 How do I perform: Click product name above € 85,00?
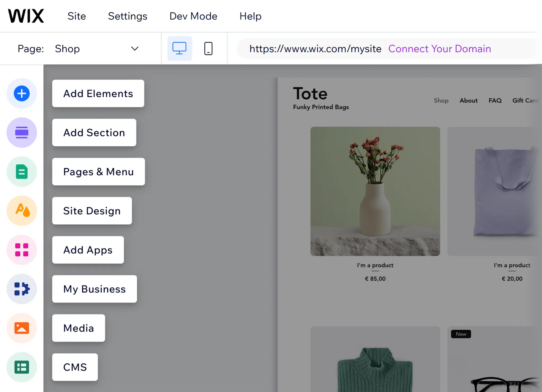point(375,265)
